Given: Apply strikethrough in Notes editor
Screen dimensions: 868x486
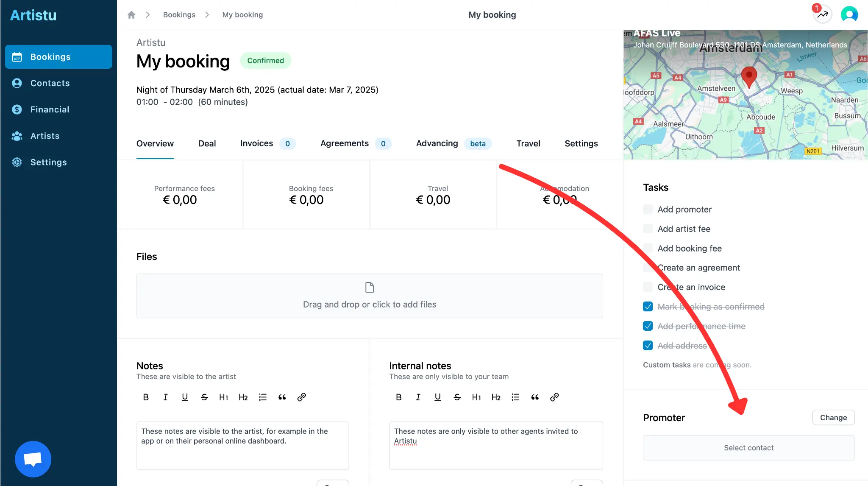Looking at the screenshot, I should (x=204, y=397).
